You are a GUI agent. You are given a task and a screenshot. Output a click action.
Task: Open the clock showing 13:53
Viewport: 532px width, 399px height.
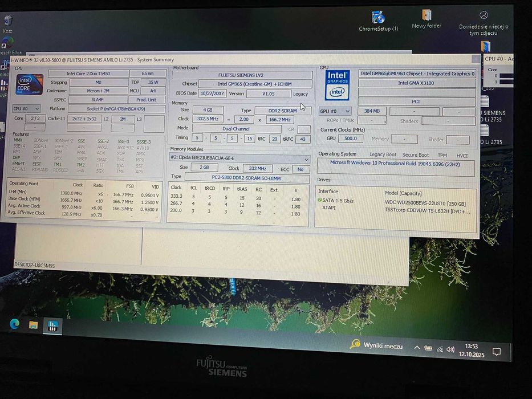pos(472,350)
